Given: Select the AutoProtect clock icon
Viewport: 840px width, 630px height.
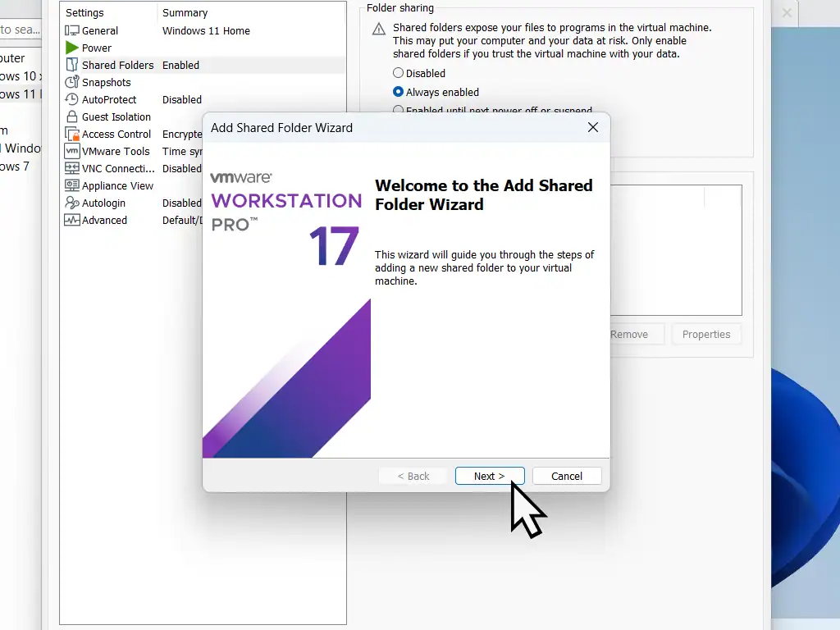Looking at the screenshot, I should pyautogui.click(x=72, y=99).
